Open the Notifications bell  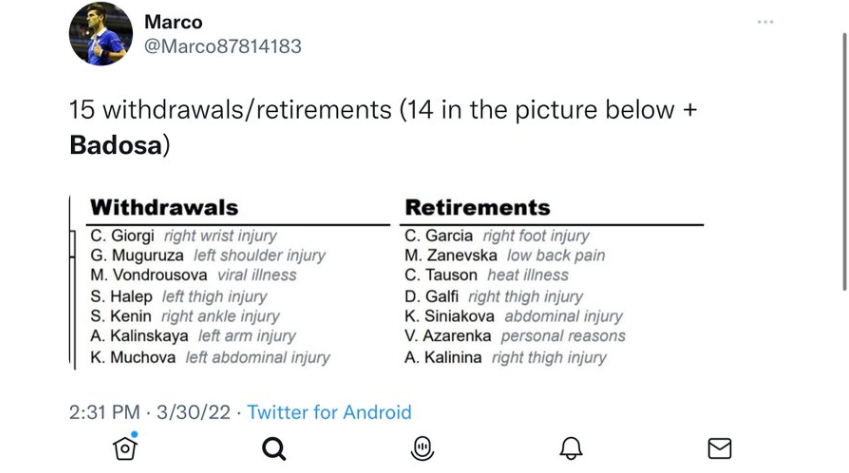[571, 448]
